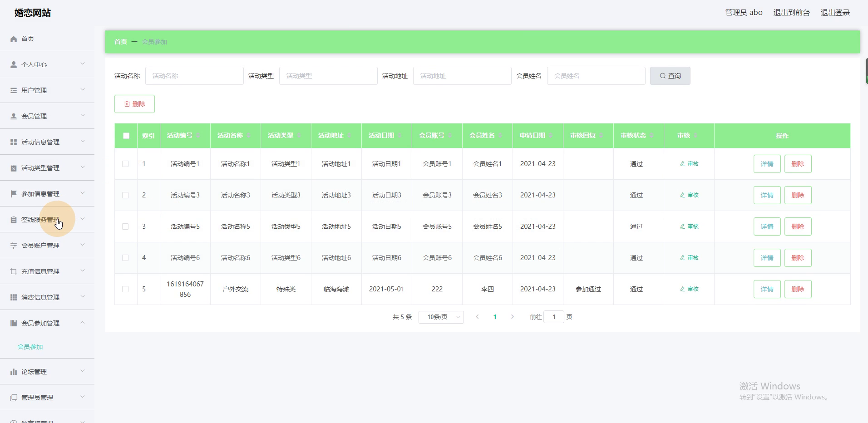Click the 审核 edit icon for row 1

[682, 164]
